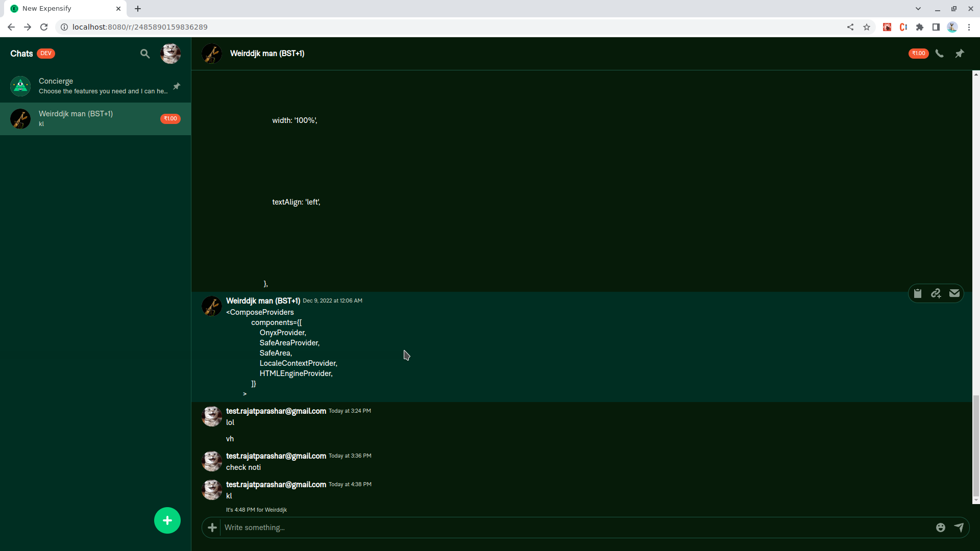Viewport: 980px width, 551px height.
Task: Open the Extensions puzzle icon
Action: coord(920,27)
